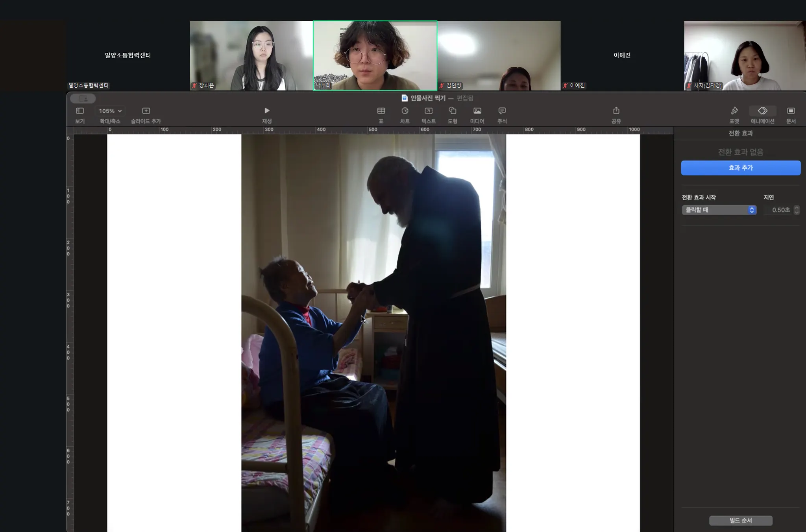Click the 0.50초 delay input field
Image resolution: width=806 pixels, height=532 pixels.
pyautogui.click(x=778, y=210)
